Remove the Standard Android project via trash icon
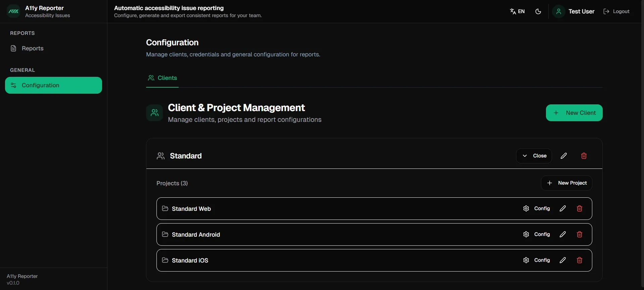The height and width of the screenshot is (290, 644). (x=580, y=234)
